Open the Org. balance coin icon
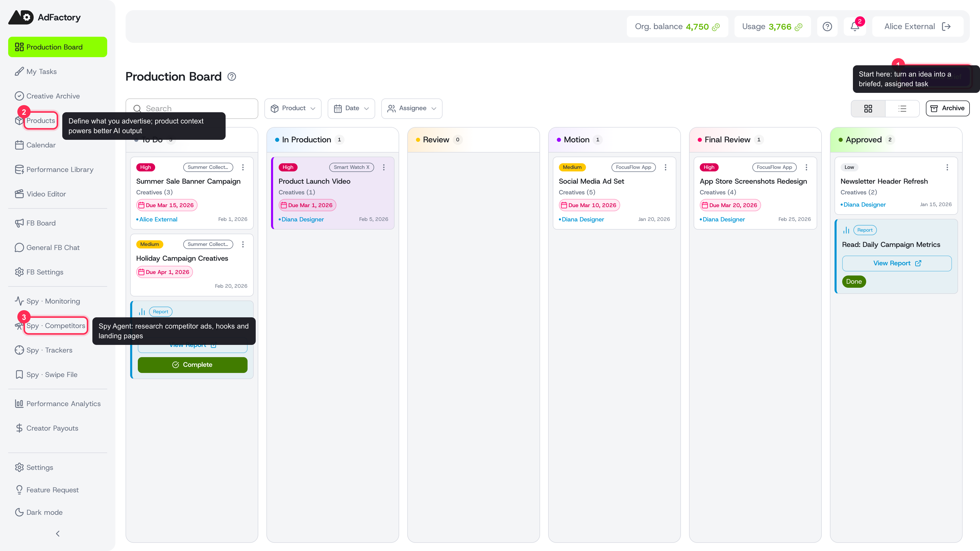This screenshot has width=980, height=551. tap(716, 27)
